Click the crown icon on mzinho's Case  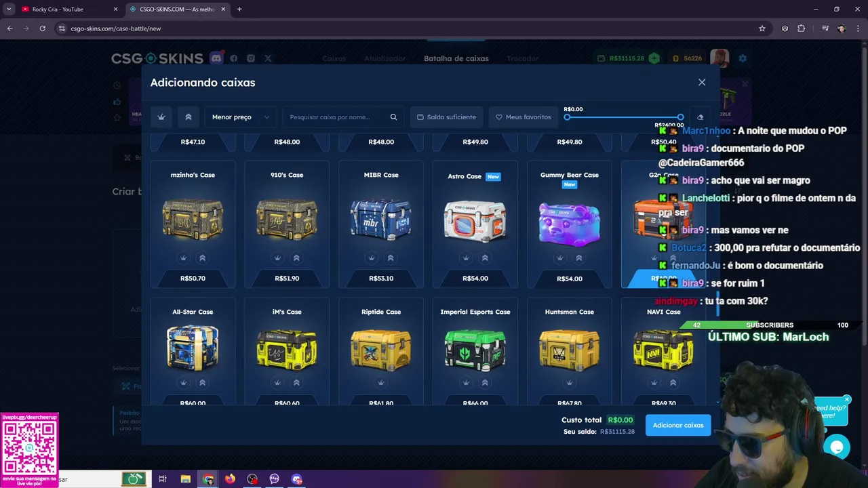183,258
